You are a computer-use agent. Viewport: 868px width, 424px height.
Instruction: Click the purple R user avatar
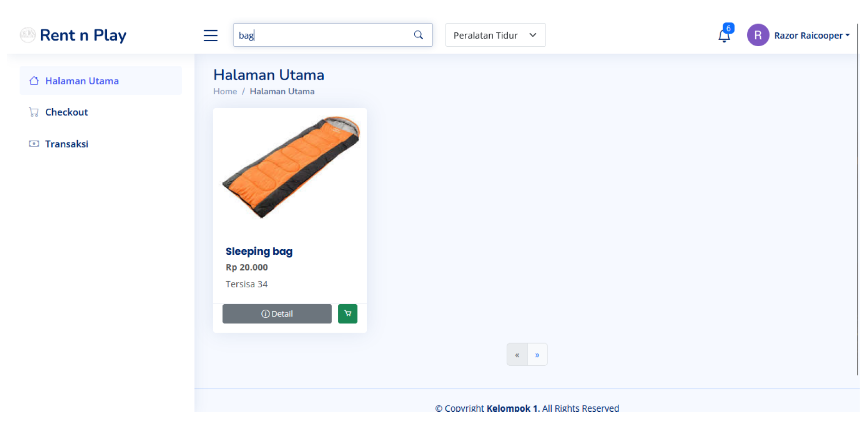pyautogui.click(x=758, y=35)
